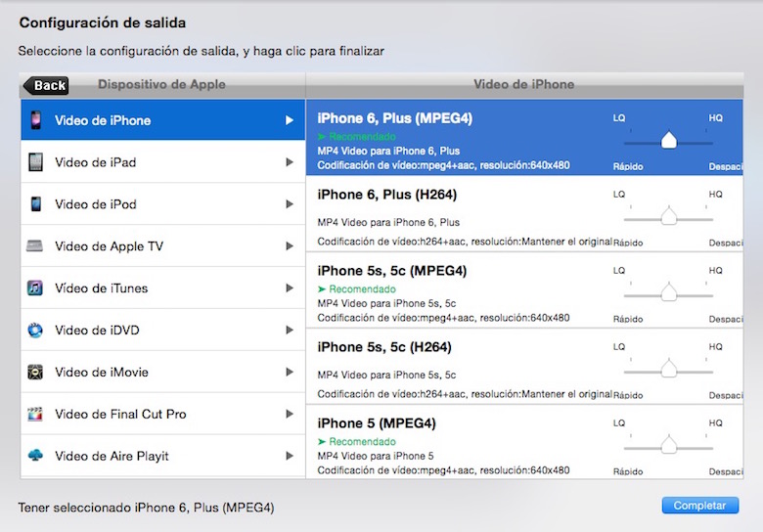Click quality slider knob for iPhone 6, Plus (H264)
The image size is (763, 532).
click(668, 215)
